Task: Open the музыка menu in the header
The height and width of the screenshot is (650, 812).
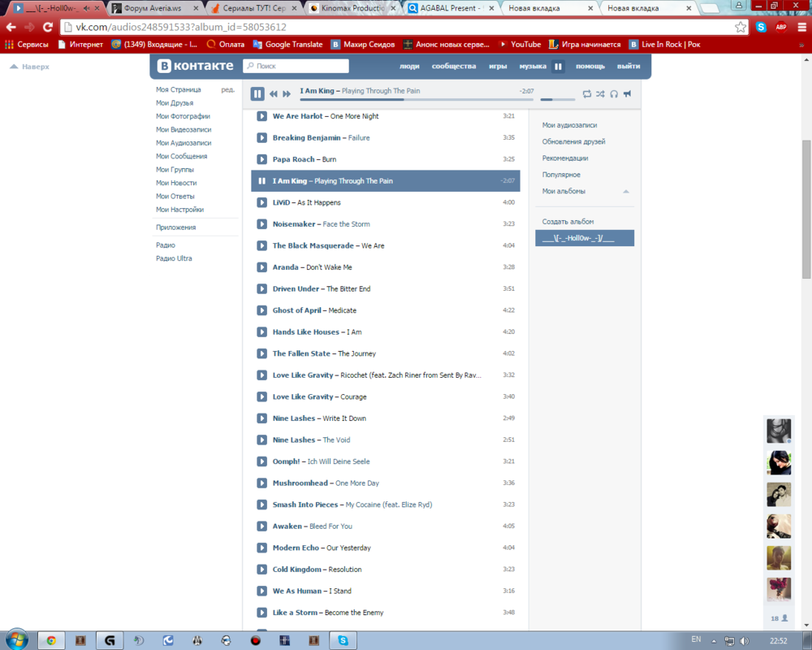Action: 532,67
